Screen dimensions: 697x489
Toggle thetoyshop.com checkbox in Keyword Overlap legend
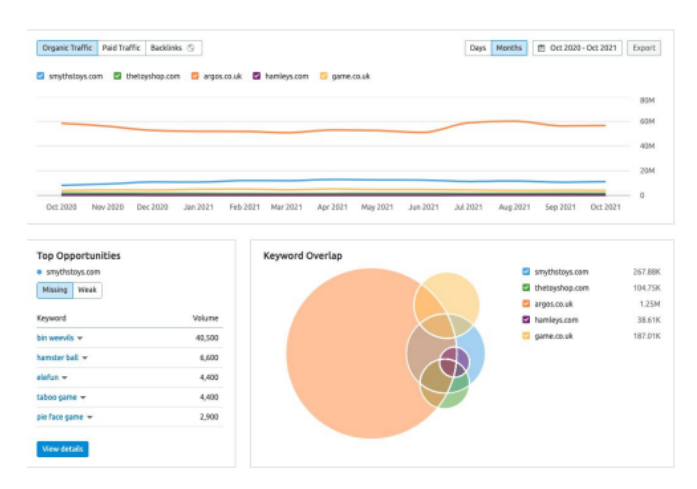pyautogui.click(x=526, y=288)
